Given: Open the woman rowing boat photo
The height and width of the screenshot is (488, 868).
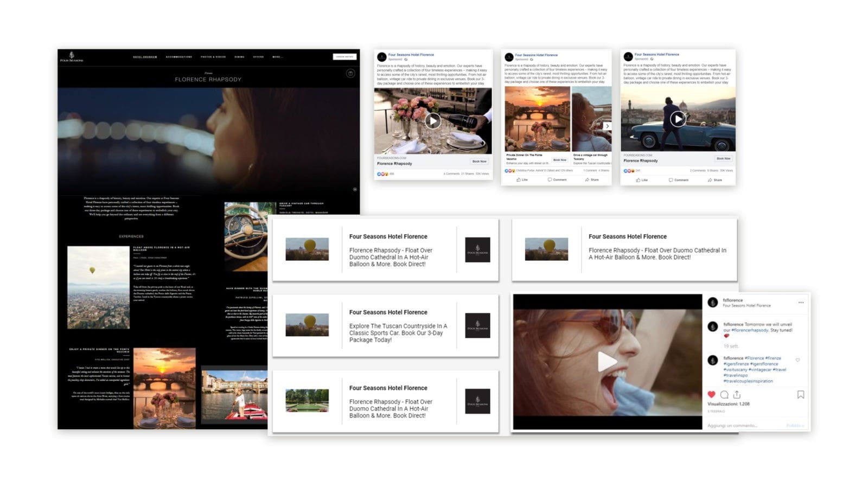Looking at the screenshot, I should tap(234, 397).
